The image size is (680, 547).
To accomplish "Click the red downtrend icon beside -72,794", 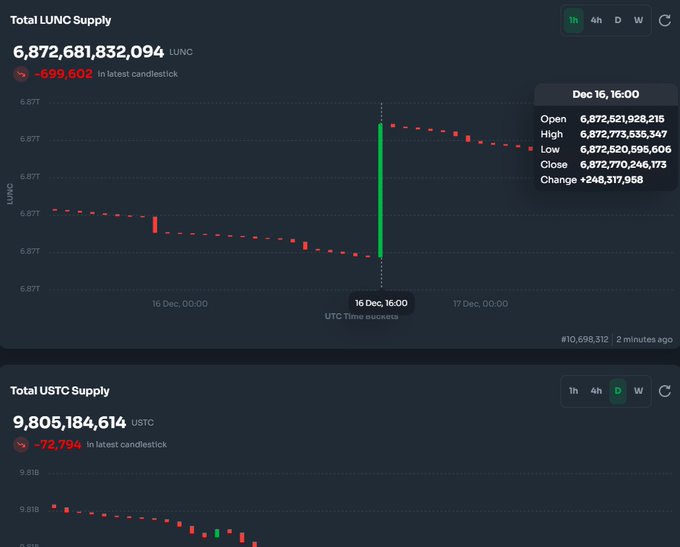I will point(21,445).
